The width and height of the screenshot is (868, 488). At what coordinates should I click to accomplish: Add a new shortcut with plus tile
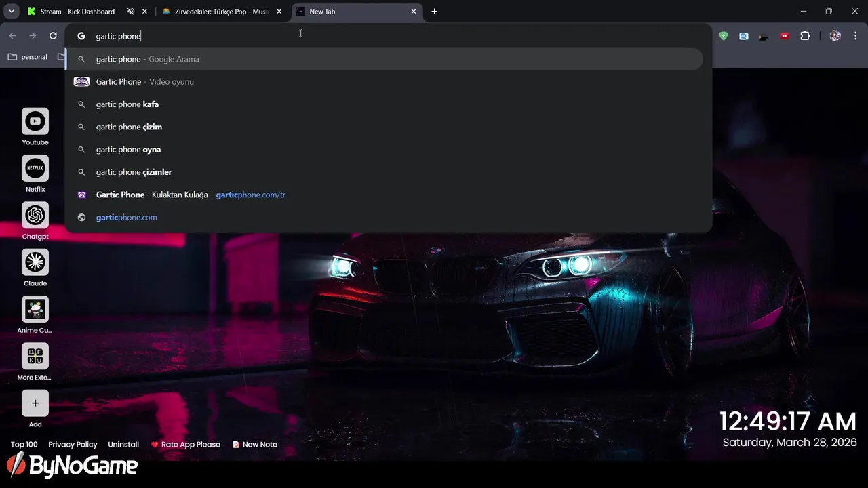35,403
